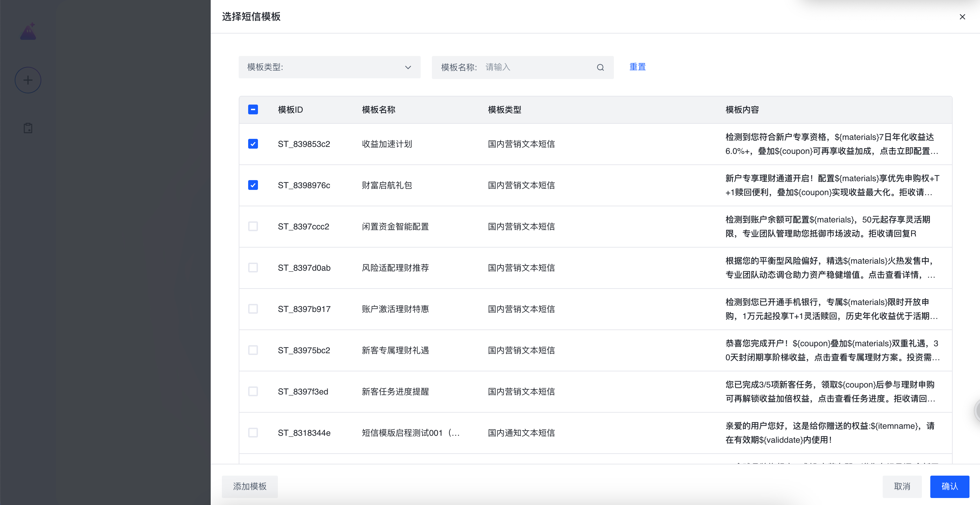Uncheck the ST_8398976c row checkbox
Viewport: 980px width, 505px height.
click(x=253, y=185)
